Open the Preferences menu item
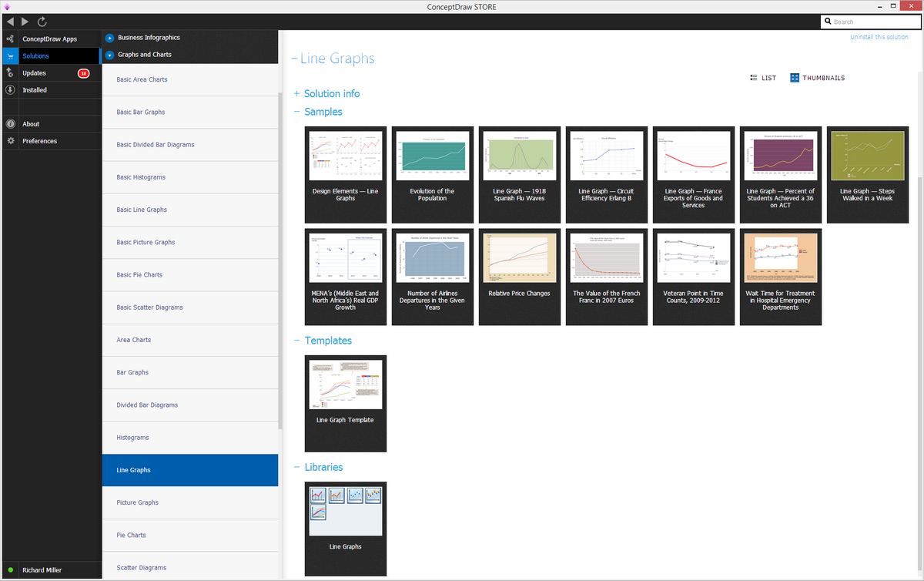The height and width of the screenshot is (581, 924). (x=50, y=140)
